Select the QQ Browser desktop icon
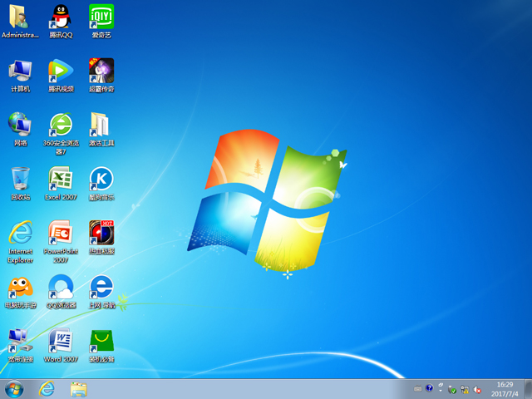 click(x=61, y=288)
